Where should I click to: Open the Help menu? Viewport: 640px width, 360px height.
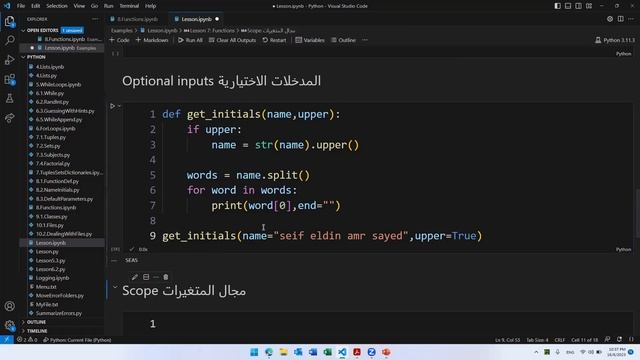tap(151, 6)
